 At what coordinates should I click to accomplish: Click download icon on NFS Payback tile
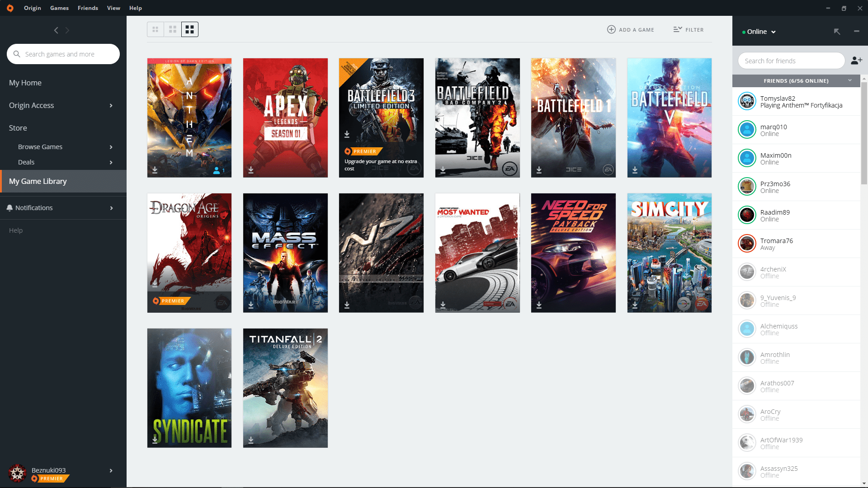tap(539, 305)
